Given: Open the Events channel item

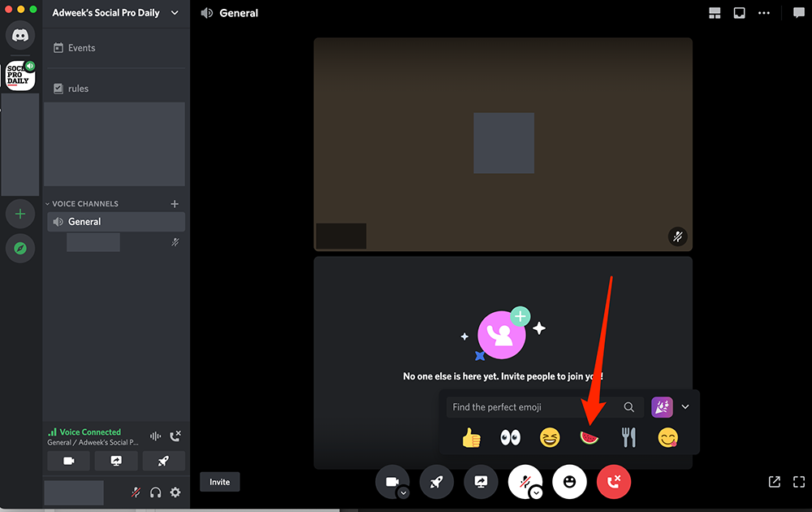Looking at the screenshot, I should click(x=116, y=48).
